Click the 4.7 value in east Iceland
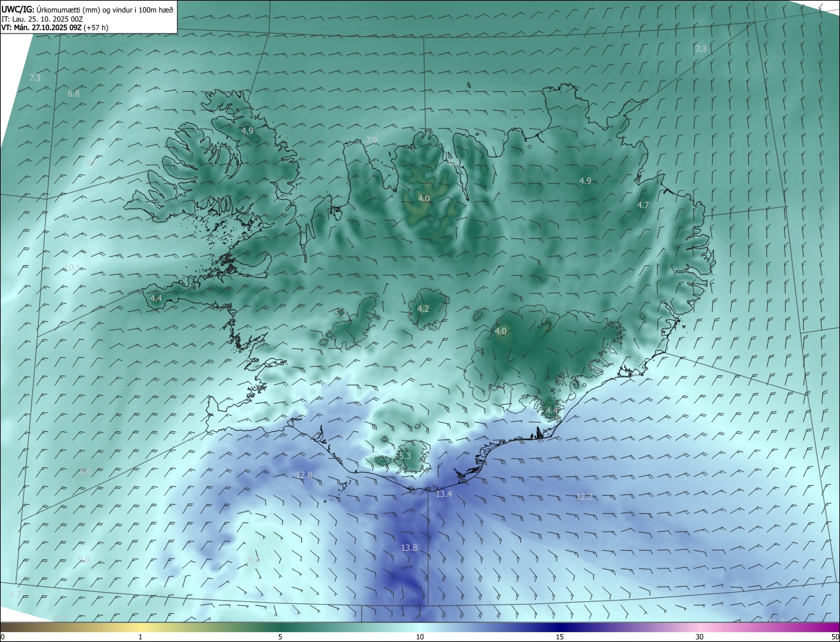 pos(643,205)
